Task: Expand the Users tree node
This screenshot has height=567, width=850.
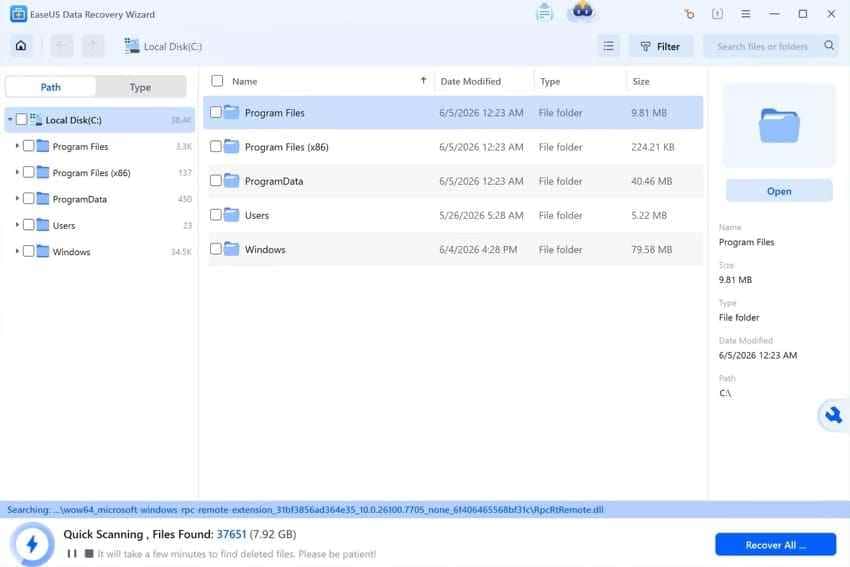Action: point(17,224)
